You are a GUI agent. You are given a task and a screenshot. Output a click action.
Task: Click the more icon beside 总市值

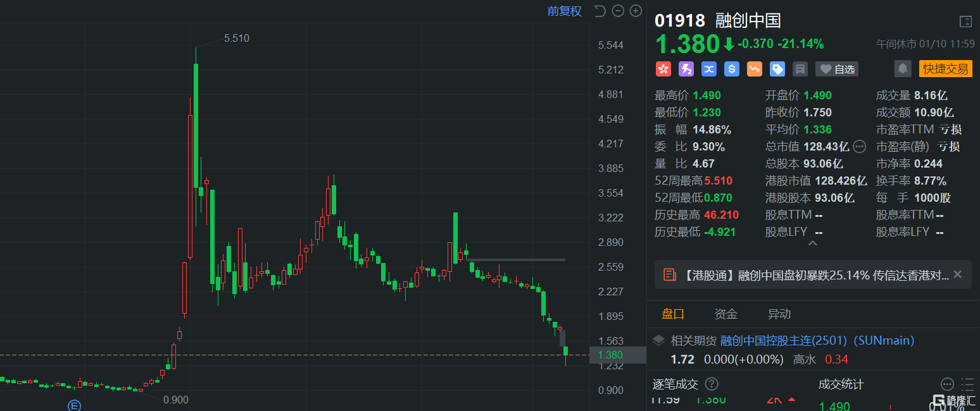(859, 147)
